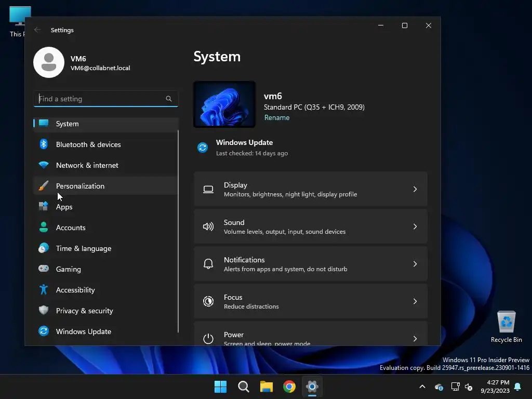Click the Settings gear on taskbar
The width and height of the screenshot is (532, 399).
coord(312,387)
